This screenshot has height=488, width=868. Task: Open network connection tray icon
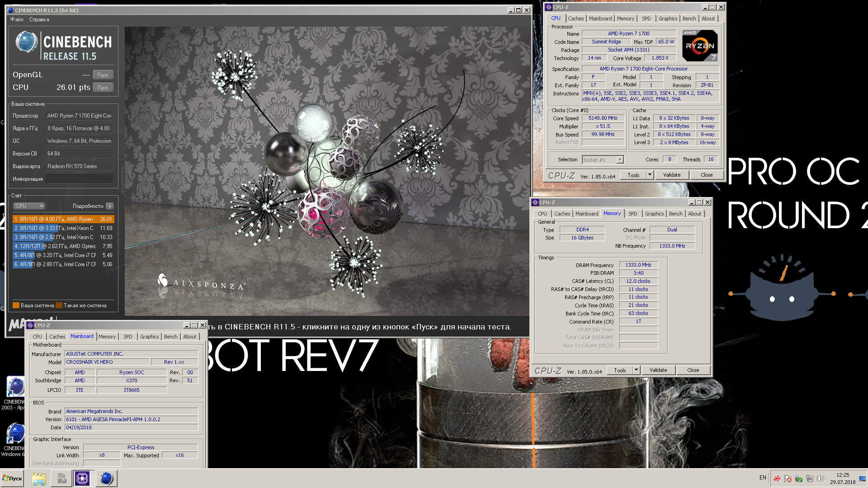click(x=809, y=479)
